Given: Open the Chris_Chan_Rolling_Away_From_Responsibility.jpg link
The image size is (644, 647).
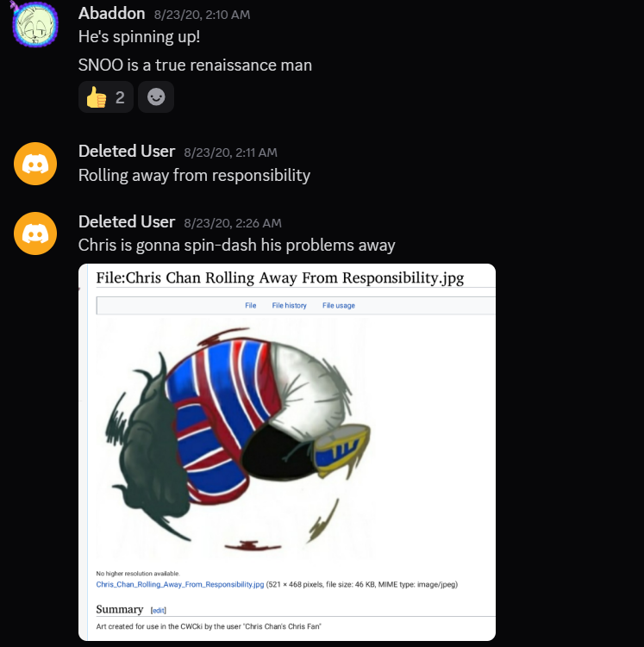Looking at the screenshot, I should [180, 584].
